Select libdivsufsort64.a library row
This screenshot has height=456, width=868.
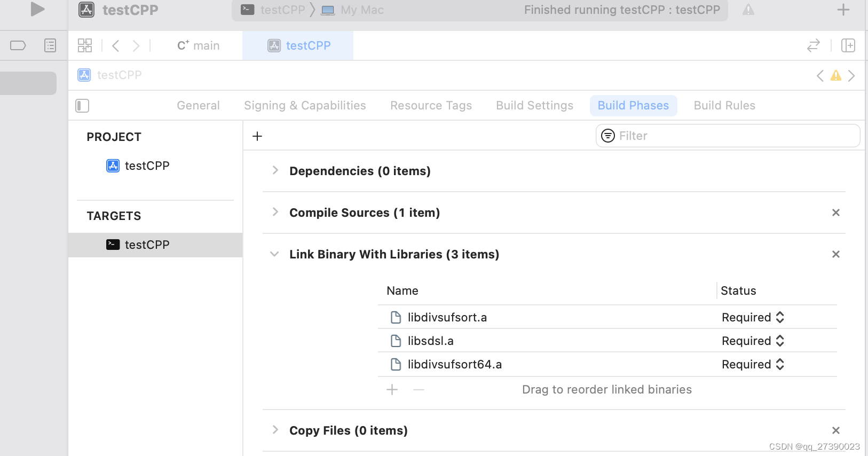point(607,364)
